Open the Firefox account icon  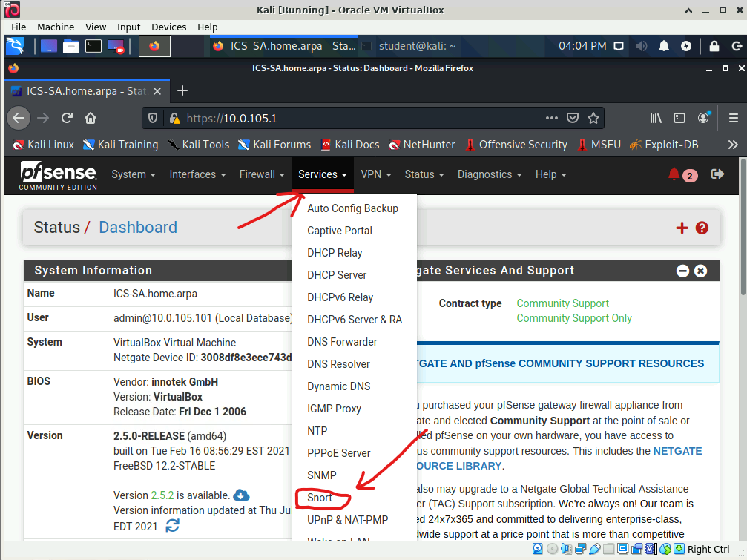coord(704,118)
